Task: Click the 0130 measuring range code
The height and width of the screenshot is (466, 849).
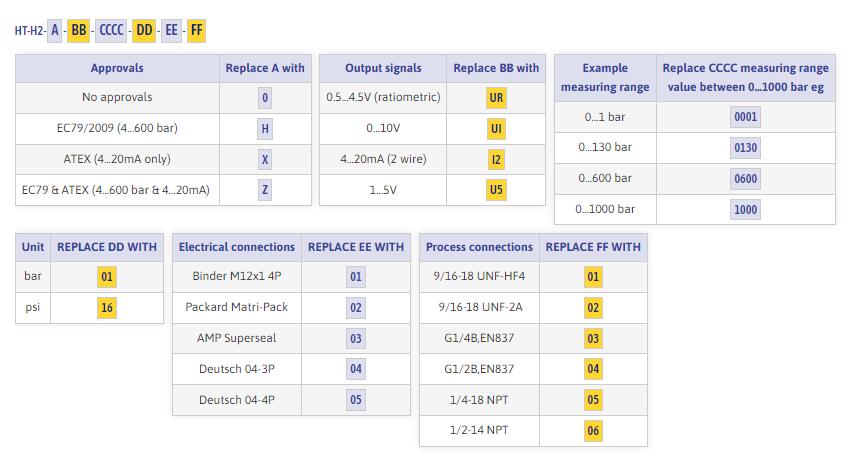Action: [x=746, y=148]
